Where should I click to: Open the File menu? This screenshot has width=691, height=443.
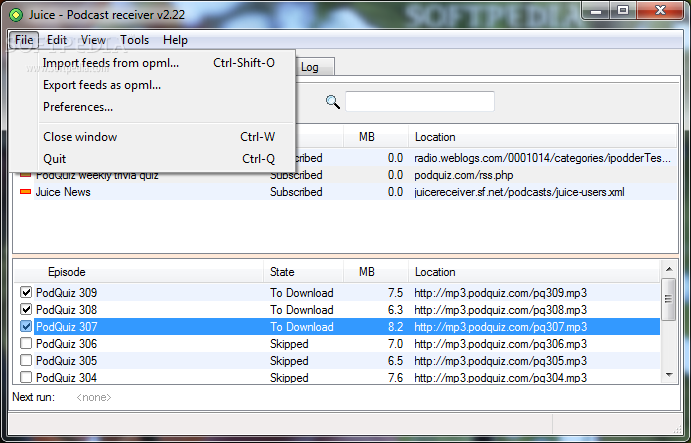(x=24, y=40)
